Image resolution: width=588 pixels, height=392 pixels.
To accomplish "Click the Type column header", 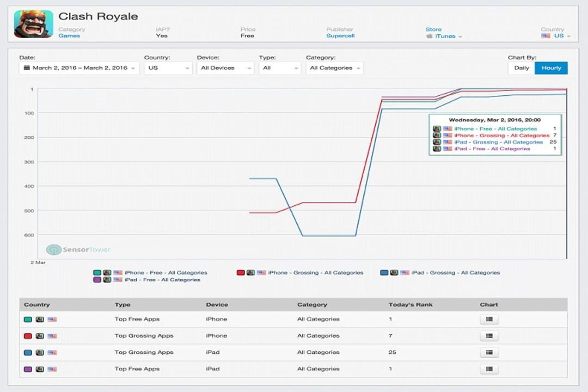I will [122, 304].
